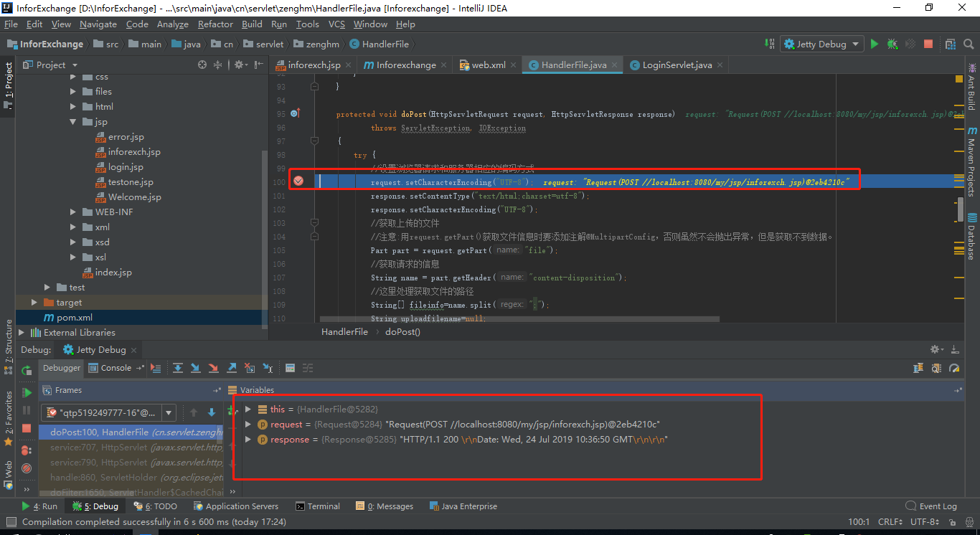The height and width of the screenshot is (535, 980).
Task: Click the Evaluate Expression calculator icon
Action: pyautogui.click(x=290, y=367)
